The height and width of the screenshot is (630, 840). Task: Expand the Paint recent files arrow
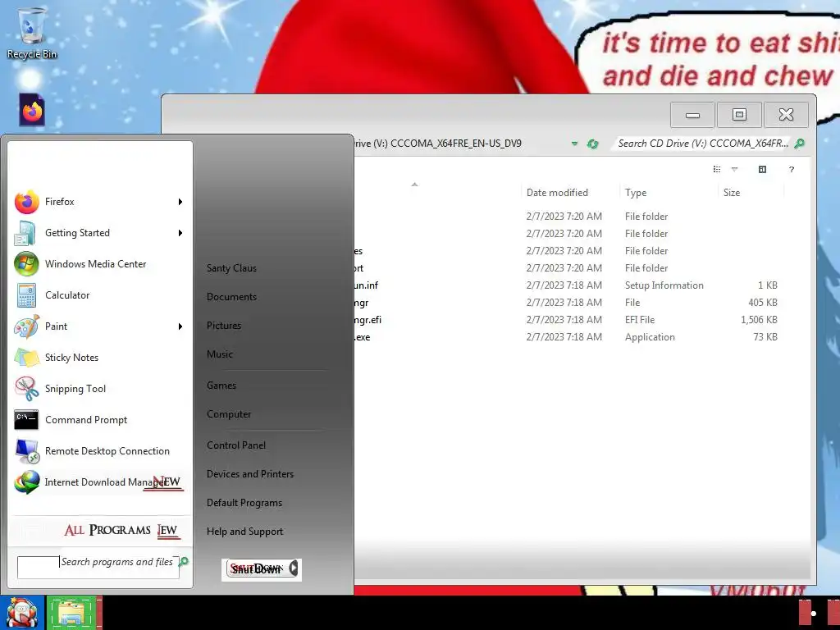[180, 326]
